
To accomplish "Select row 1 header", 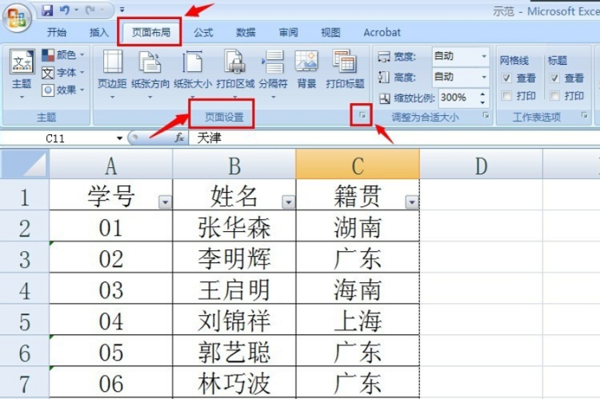I will (x=24, y=195).
